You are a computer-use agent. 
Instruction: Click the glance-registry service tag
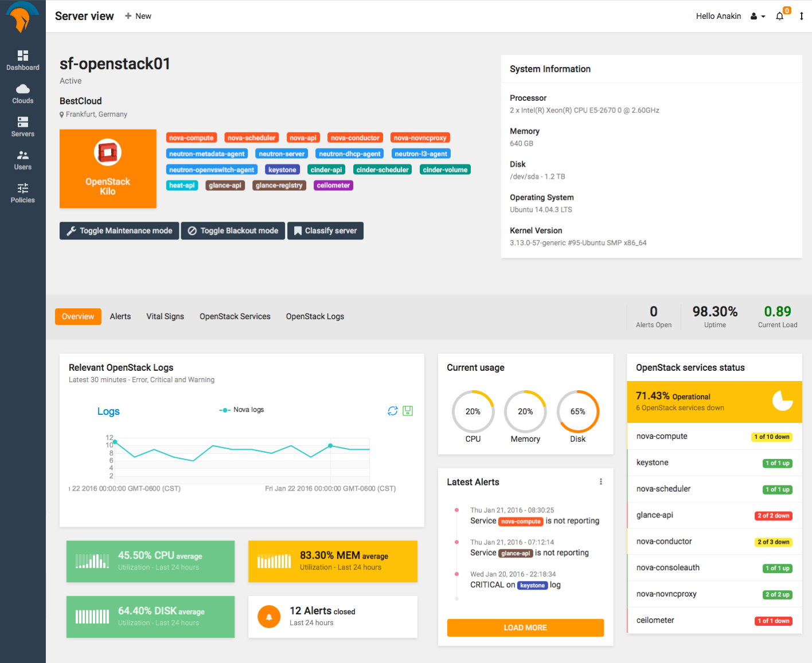coord(279,185)
